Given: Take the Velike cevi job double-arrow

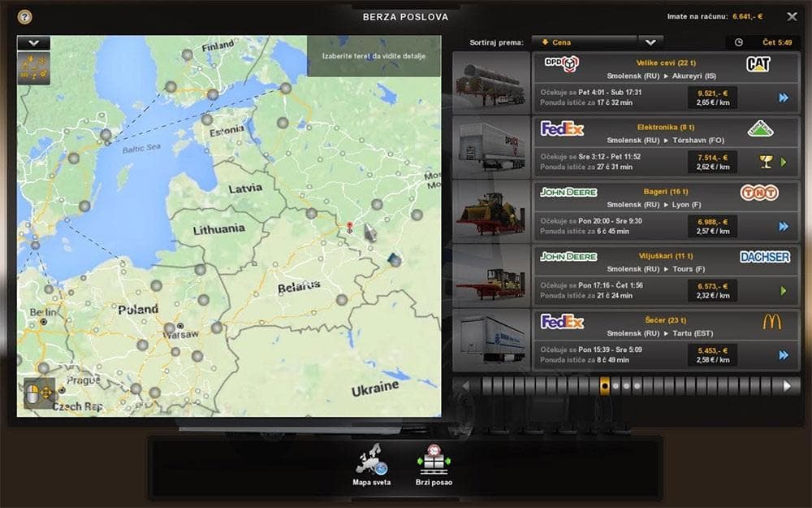Looking at the screenshot, I should 784,98.
